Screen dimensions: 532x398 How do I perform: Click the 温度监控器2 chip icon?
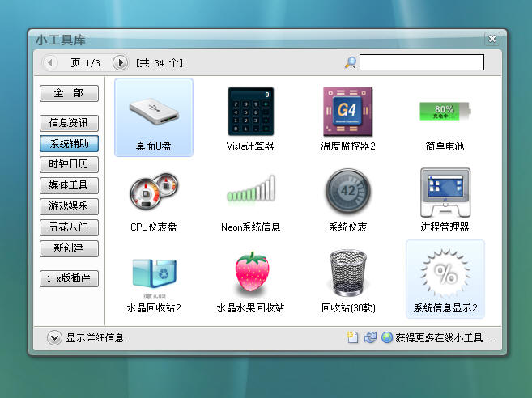[x=347, y=112]
